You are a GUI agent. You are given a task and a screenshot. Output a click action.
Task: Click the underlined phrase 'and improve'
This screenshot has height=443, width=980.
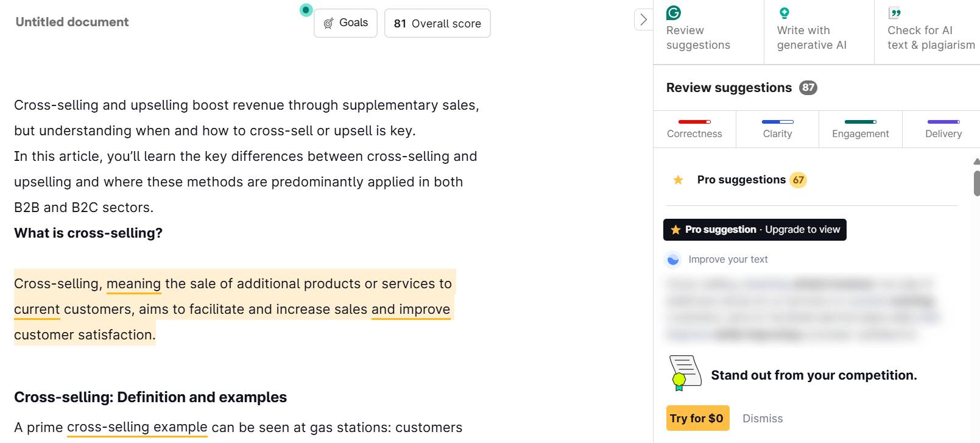tap(411, 310)
